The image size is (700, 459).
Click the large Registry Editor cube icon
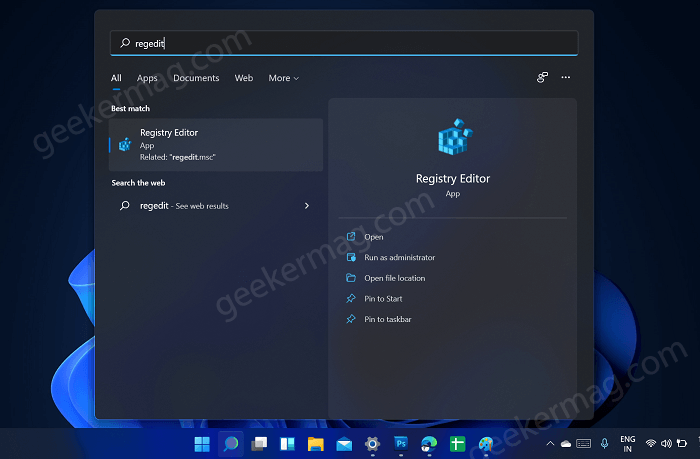pos(454,137)
